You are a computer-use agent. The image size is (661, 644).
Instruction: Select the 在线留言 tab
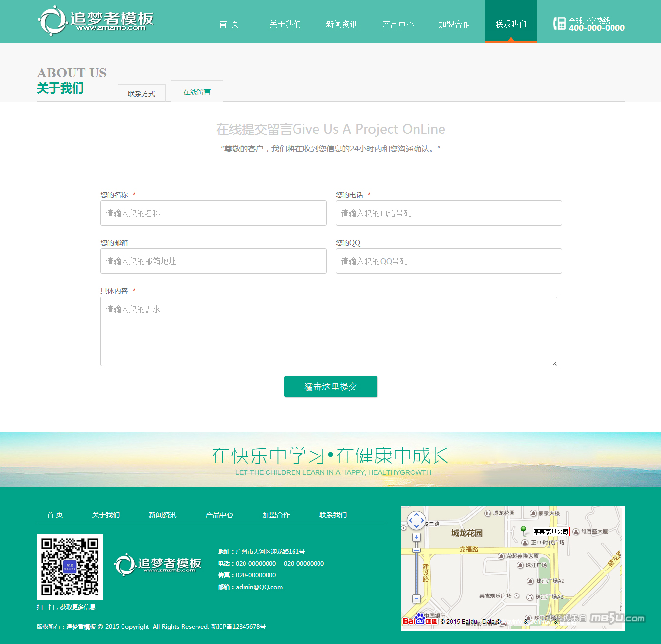tap(197, 92)
